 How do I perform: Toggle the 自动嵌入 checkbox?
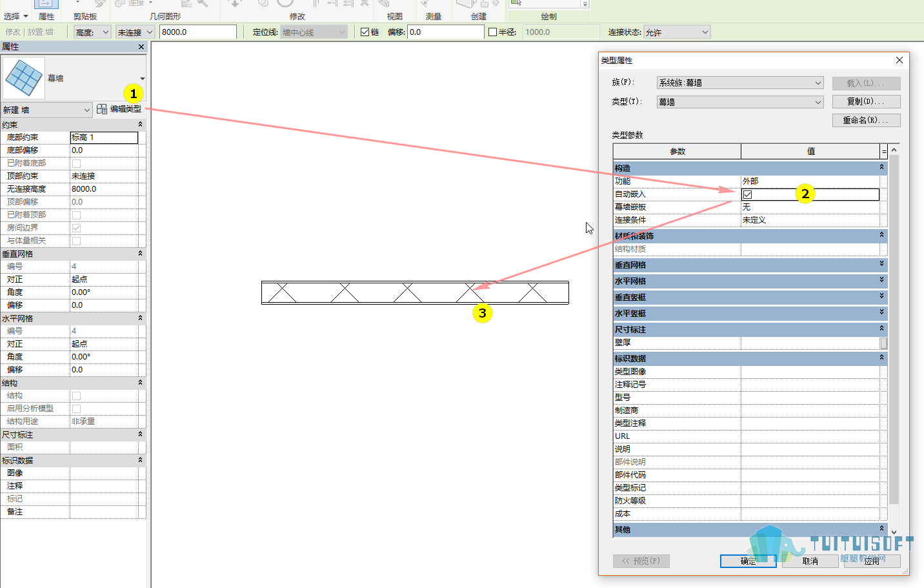[x=747, y=194]
